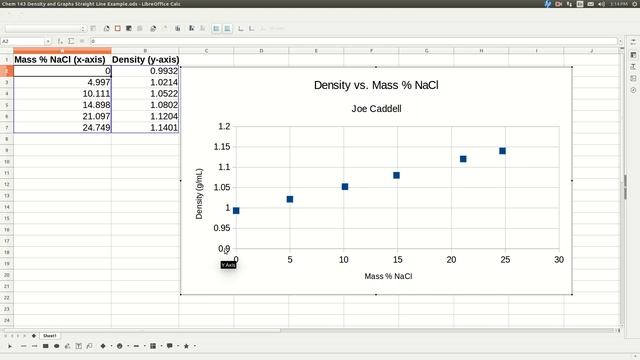Open the Function Wizard icon
Image resolution: width=640 pixels, height=360 pixels.
coord(60,41)
